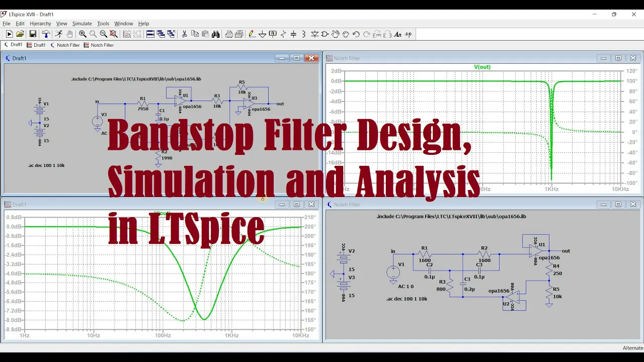Place a Resistor component

[283, 34]
